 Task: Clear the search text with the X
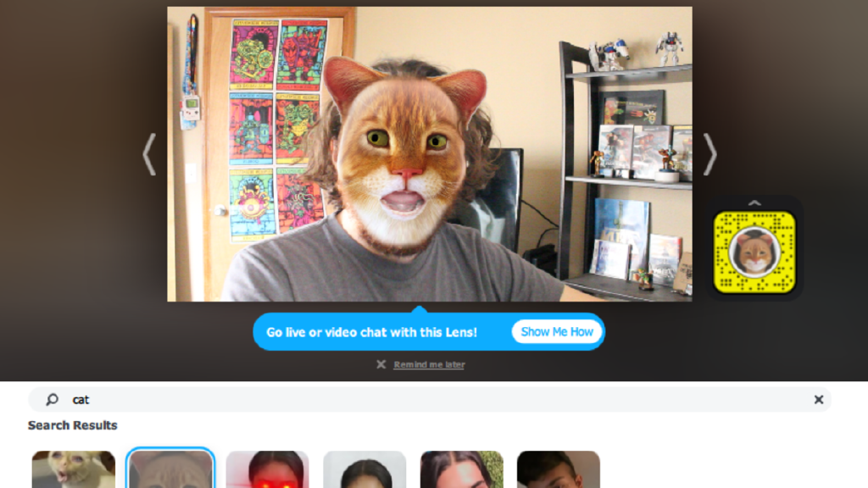tap(819, 400)
